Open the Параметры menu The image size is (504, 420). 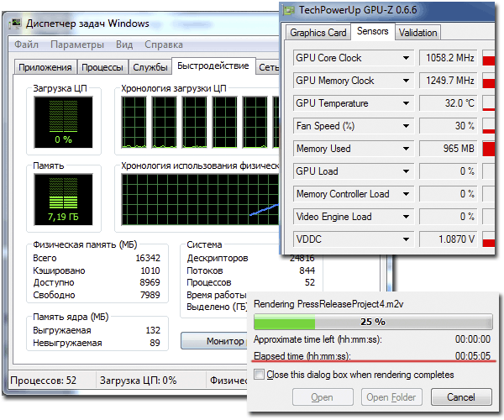[77, 45]
